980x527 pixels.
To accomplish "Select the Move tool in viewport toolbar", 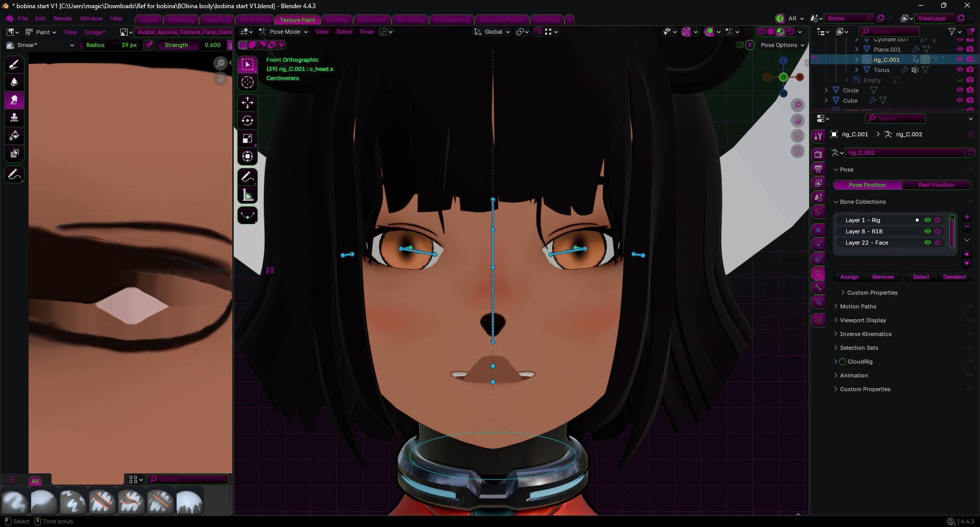I will pyautogui.click(x=248, y=103).
